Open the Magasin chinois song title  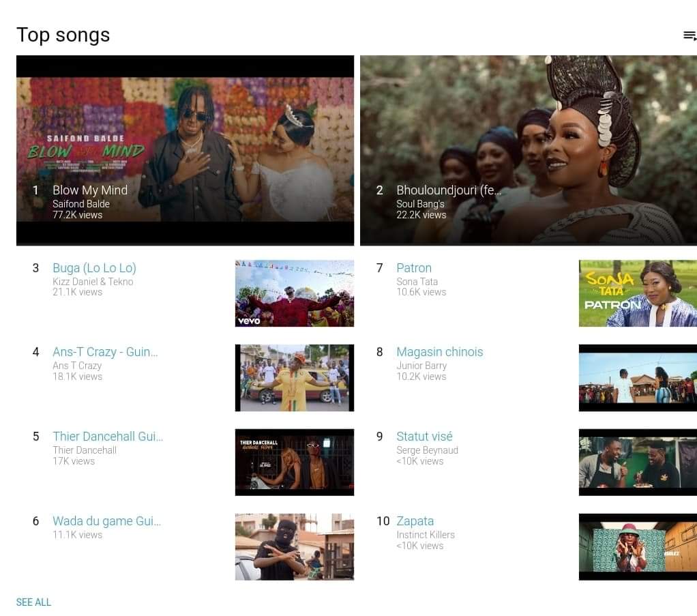pyautogui.click(x=440, y=352)
